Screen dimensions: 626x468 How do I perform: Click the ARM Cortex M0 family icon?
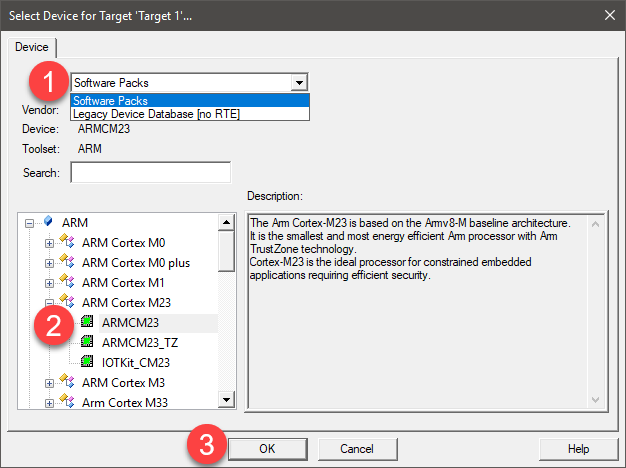point(67,241)
